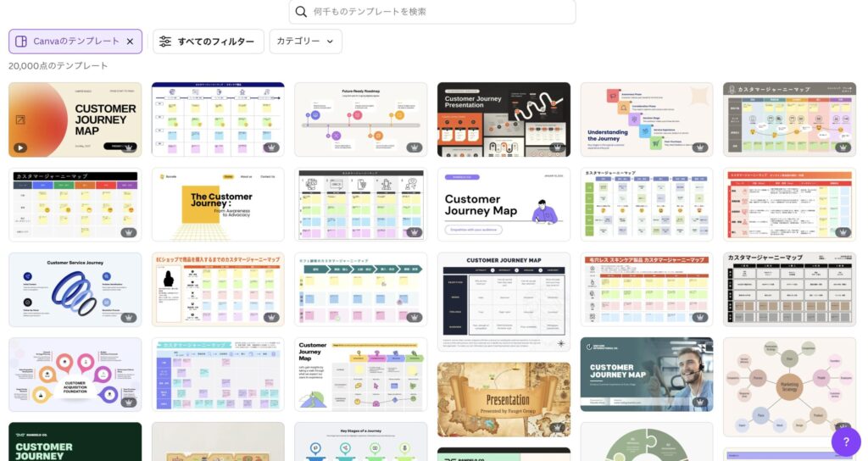Screen dimensions: 868x461
Task: Remove the Canvaのテンプレート filter chip with X
Action: pos(130,42)
